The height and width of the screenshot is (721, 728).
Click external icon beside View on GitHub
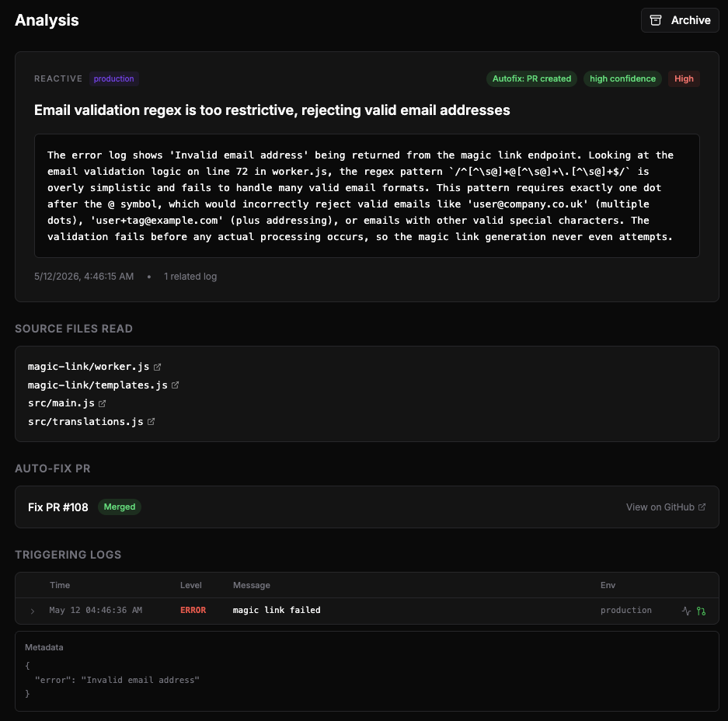tap(702, 507)
